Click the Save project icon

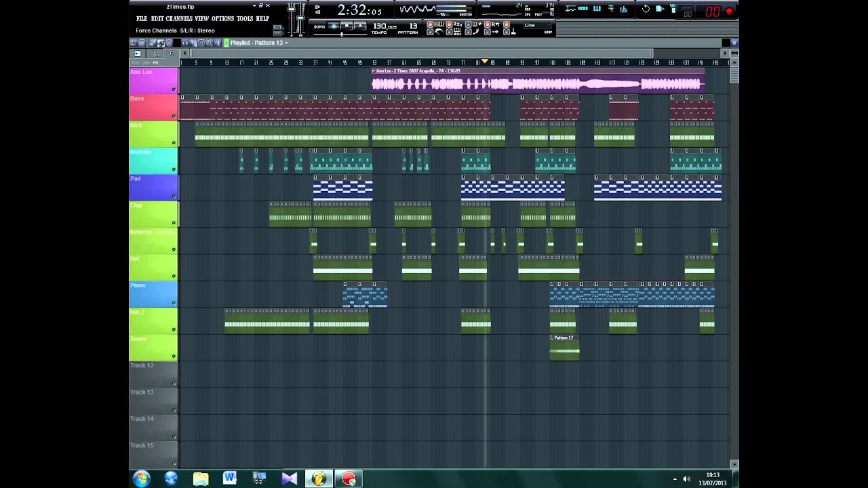click(661, 9)
